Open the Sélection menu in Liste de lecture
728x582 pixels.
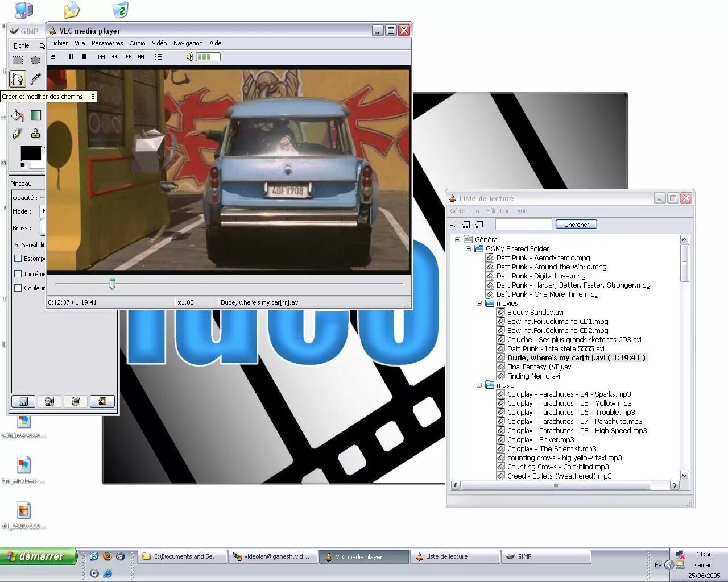click(498, 211)
